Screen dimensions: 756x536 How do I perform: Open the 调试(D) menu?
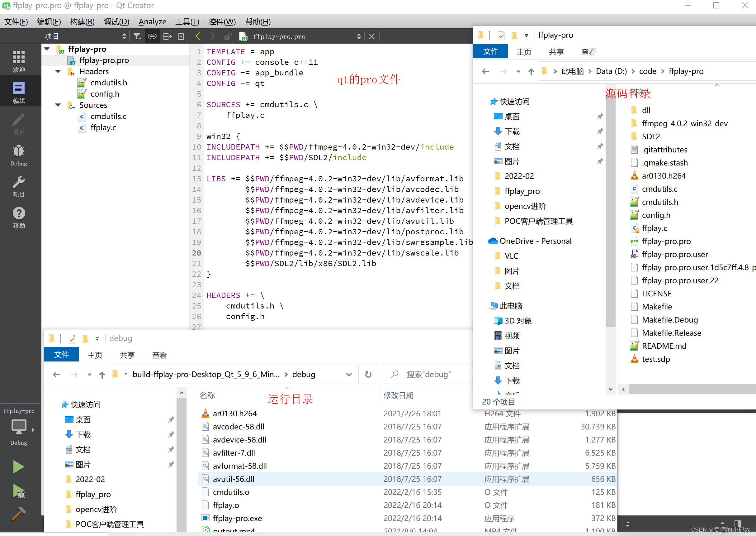(116, 22)
